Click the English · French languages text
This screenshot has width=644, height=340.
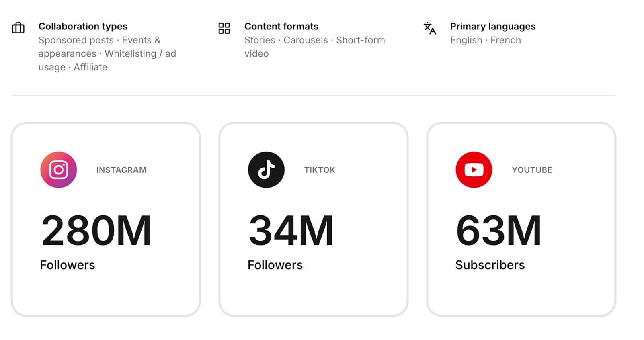[x=485, y=40]
